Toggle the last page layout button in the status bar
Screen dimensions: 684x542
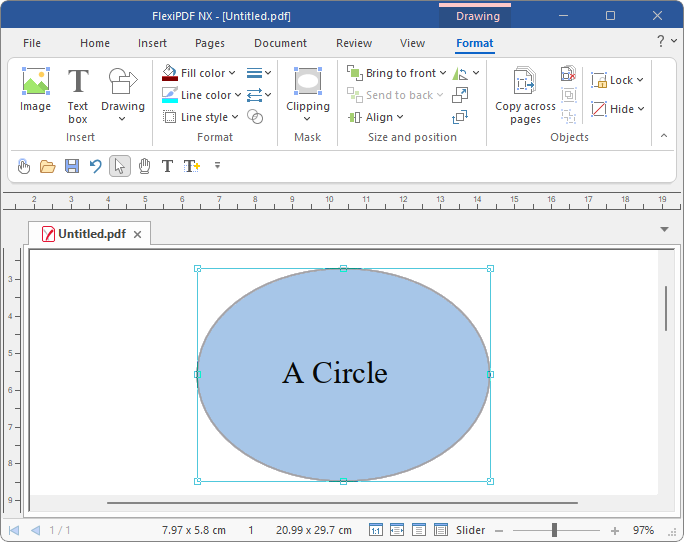pyautogui.click(x=441, y=530)
